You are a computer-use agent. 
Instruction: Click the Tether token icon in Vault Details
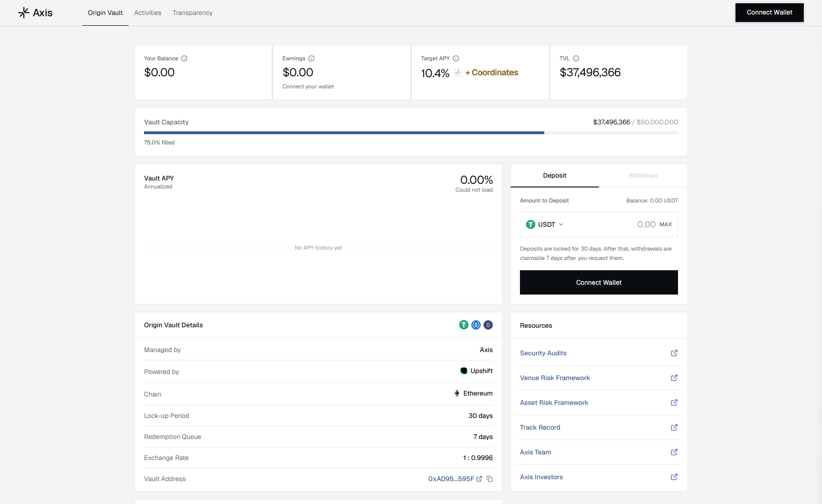pyautogui.click(x=464, y=325)
